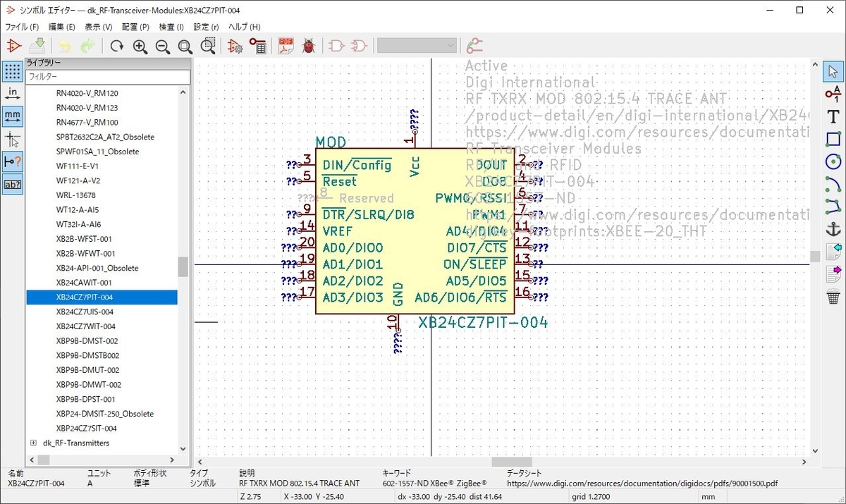Select the add text tool
Viewport: 846px width, 504px height.
click(x=833, y=116)
